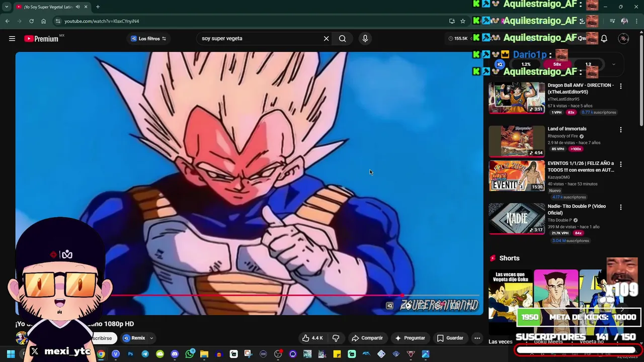The image size is (644, 362).
Task: Open Chrome from the taskbar
Action: click(x=101, y=354)
